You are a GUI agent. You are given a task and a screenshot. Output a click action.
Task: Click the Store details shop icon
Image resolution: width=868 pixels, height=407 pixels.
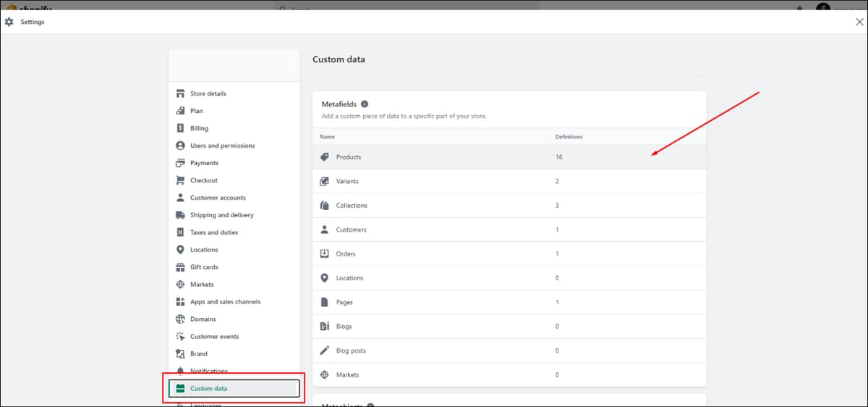(x=181, y=93)
